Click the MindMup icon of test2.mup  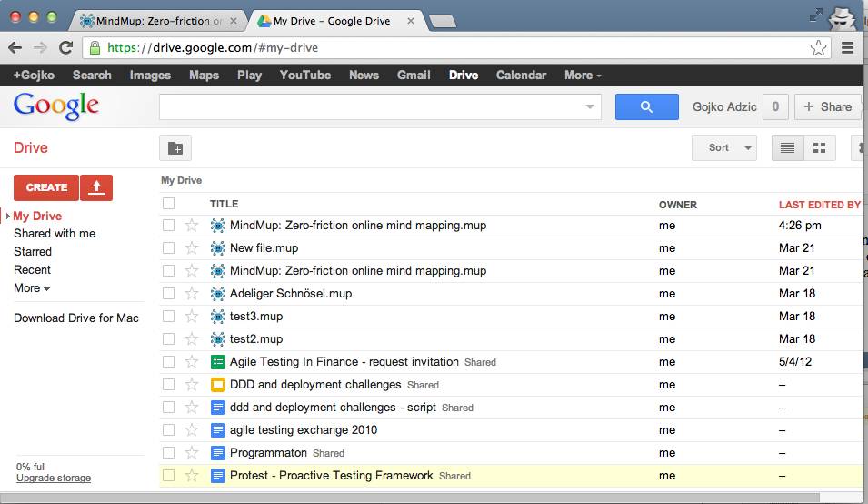(218, 339)
